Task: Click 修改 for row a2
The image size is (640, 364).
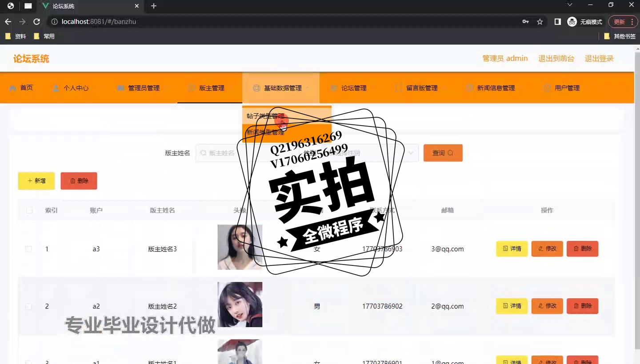Action: coord(547,306)
